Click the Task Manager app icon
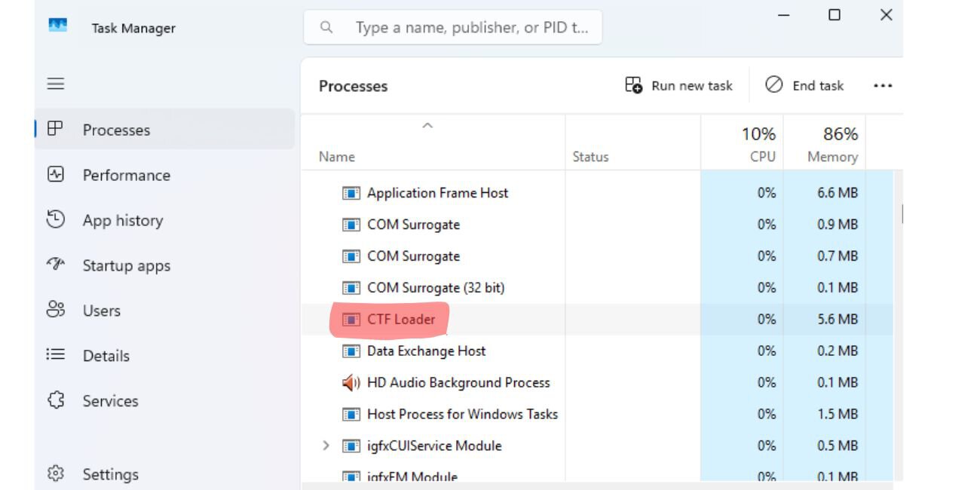Screen dimensions: 980x490 point(58,26)
